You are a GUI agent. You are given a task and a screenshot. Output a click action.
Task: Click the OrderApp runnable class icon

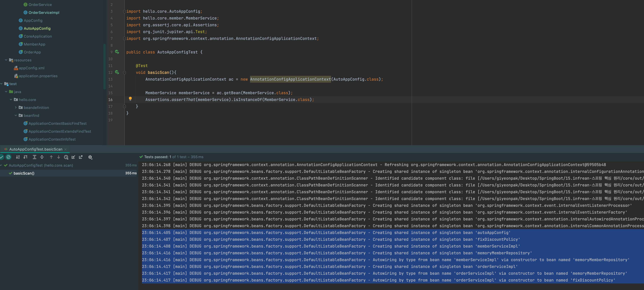21,52
